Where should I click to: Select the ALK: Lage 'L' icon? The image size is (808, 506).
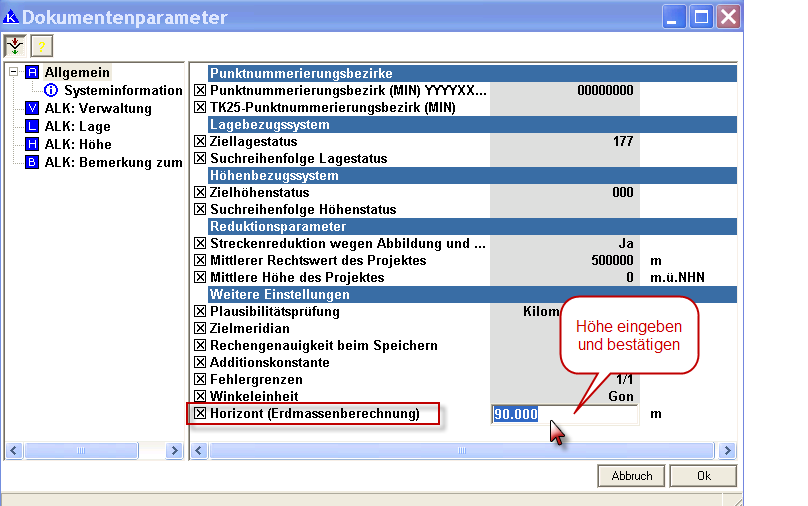pyautogui.click(x=32, y=127)
